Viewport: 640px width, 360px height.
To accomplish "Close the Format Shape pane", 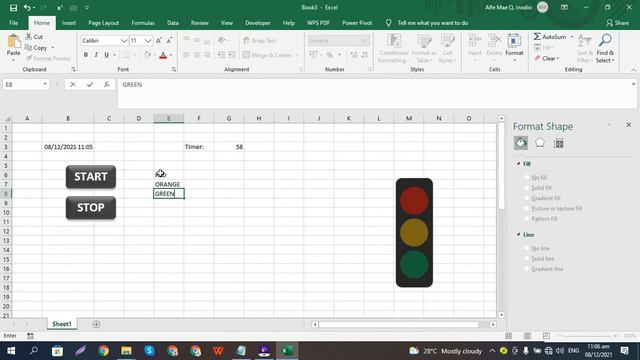I will pyautogui.click(x=629, y=124).
